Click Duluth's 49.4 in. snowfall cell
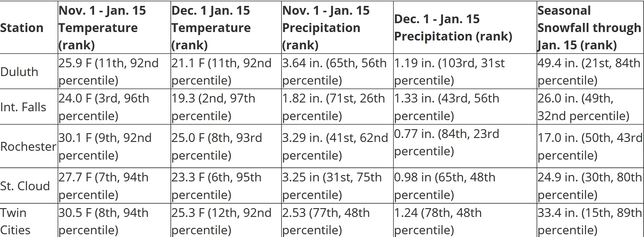The height and width of the screenshot is (237, 644). click(589, 72)
